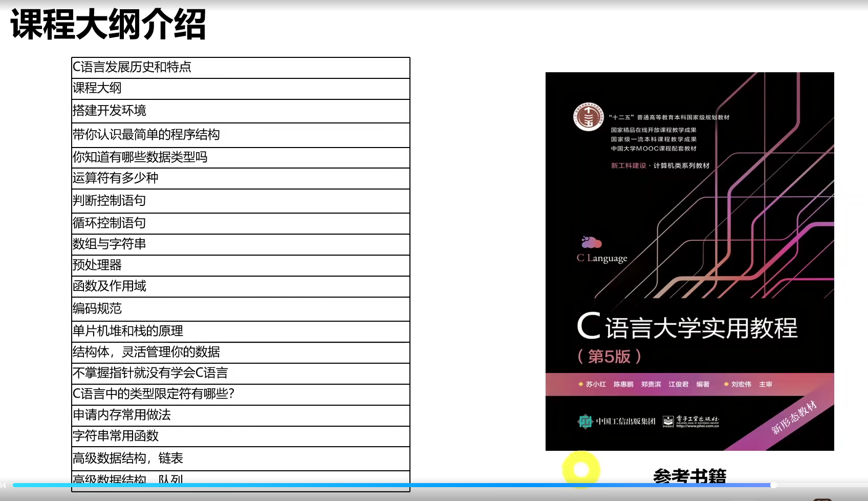
Task: Select the row '循环控制语句'
Action: pos(241,224)
